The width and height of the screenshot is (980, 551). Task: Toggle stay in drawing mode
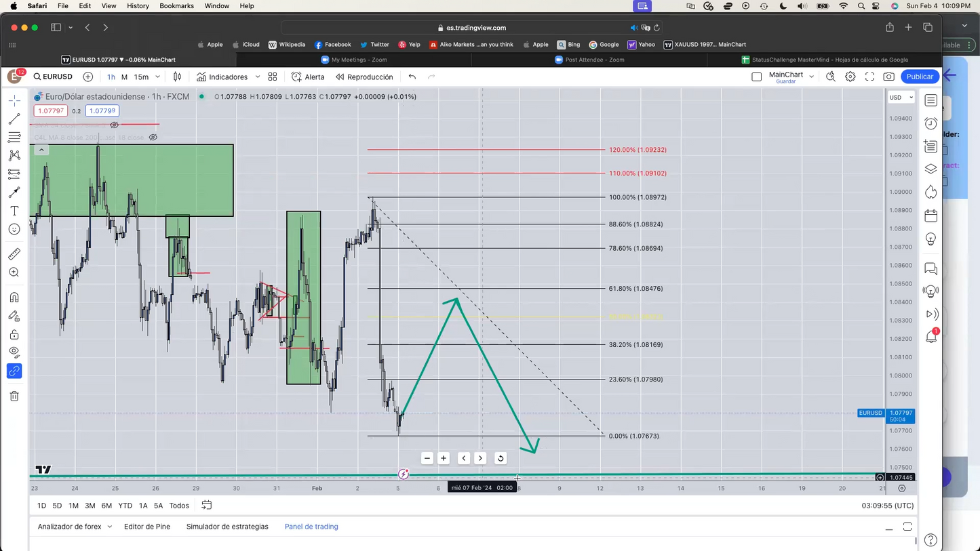coord(14,316)
